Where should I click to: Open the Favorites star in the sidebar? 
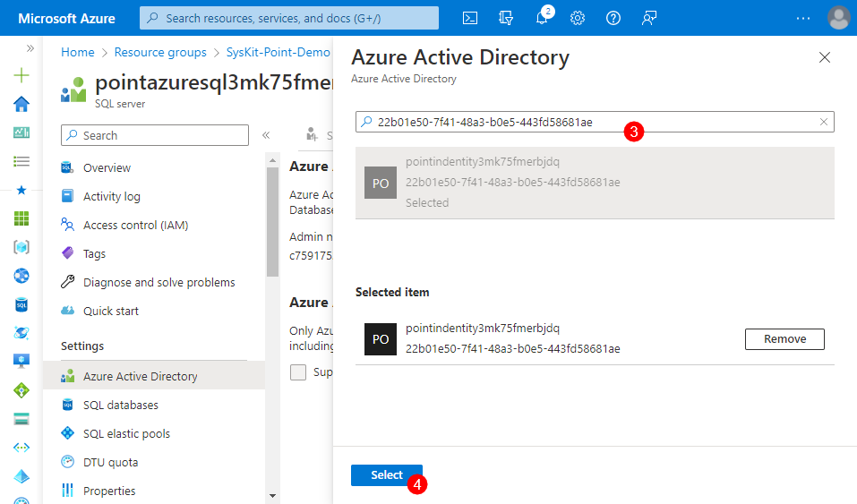click(x=21, y=190)
